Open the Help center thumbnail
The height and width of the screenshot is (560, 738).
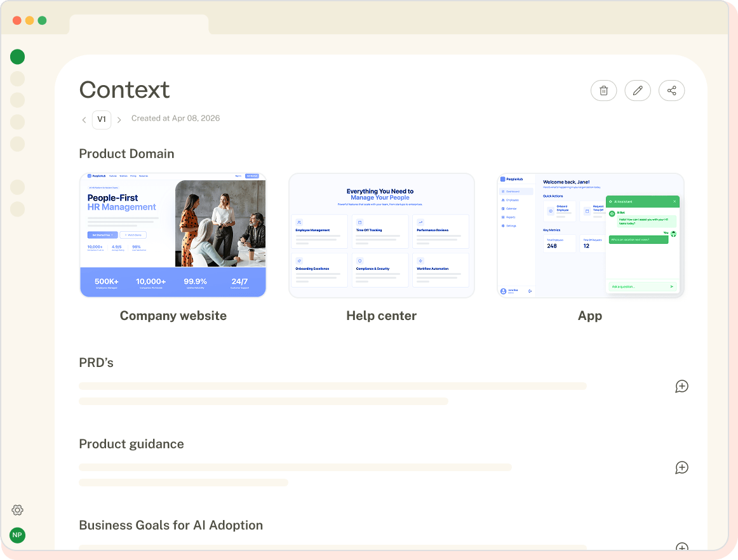[x=381, y=235]
